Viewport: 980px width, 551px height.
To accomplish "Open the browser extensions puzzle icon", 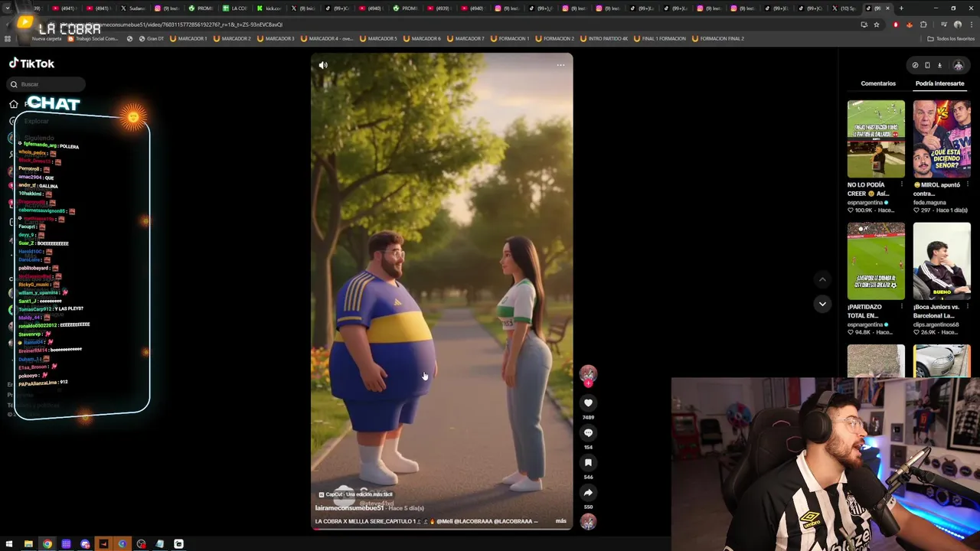I will (x=923, y=24).
